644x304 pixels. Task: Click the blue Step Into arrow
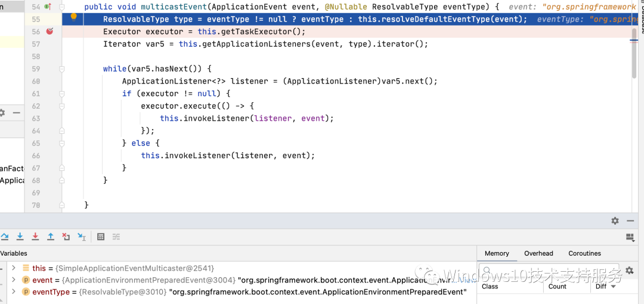20,237
